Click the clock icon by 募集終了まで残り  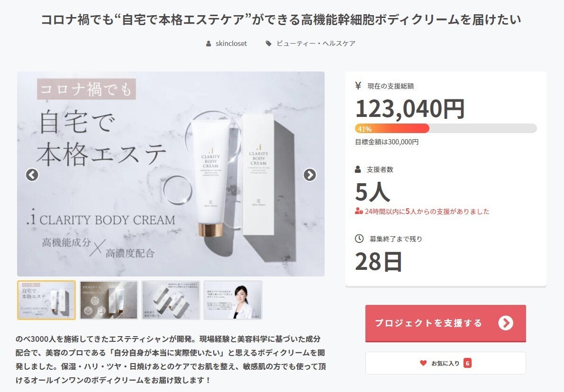(x=359, y=239)
